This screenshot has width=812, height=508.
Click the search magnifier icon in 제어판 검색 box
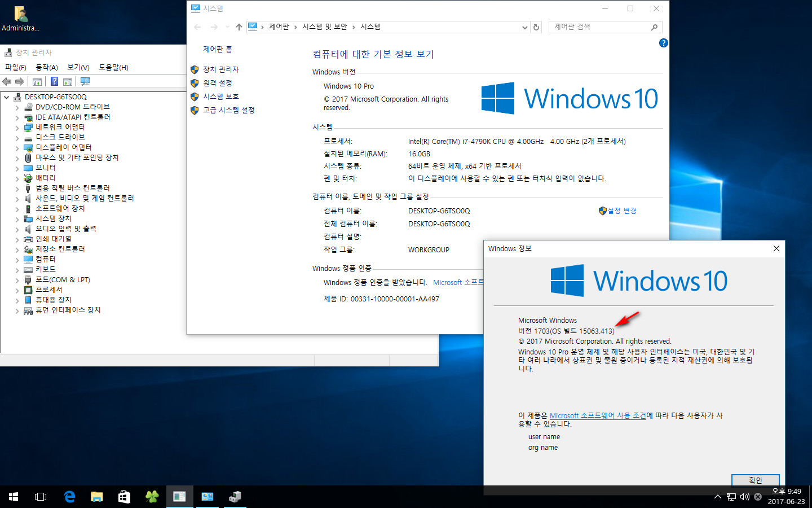[x=654, y=27]
